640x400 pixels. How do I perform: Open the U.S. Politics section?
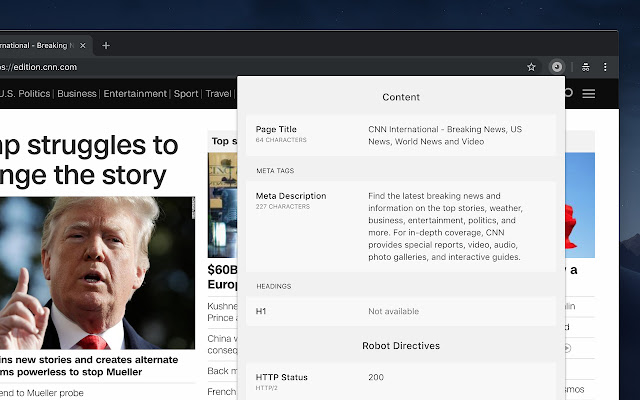point(25,93)
